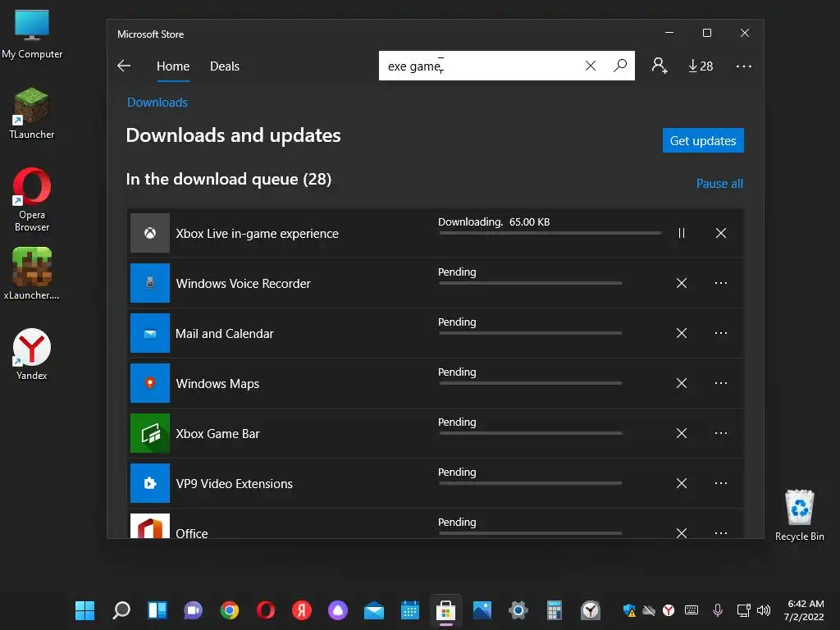This screenshot has height=630, width=840.
Task: Open more options for Office
Action: pyautogui.click(x=721, y=533)
